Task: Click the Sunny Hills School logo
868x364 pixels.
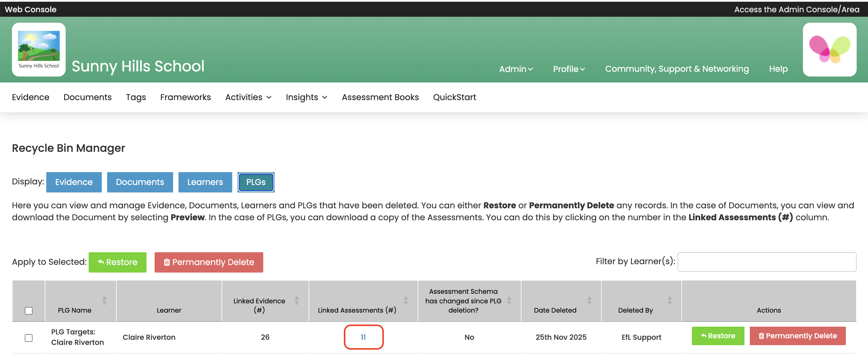Action: [x=39, y=49]
